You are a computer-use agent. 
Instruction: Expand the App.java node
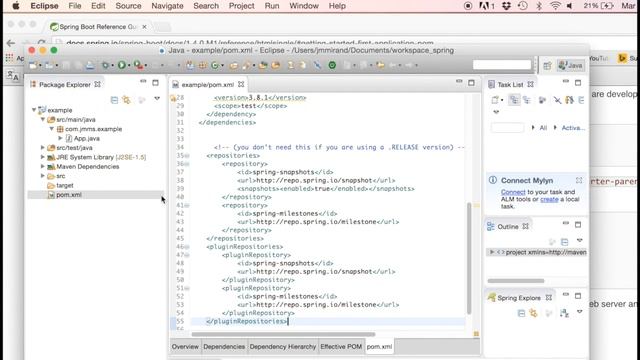pyautogui.click(x=60, y=138)
